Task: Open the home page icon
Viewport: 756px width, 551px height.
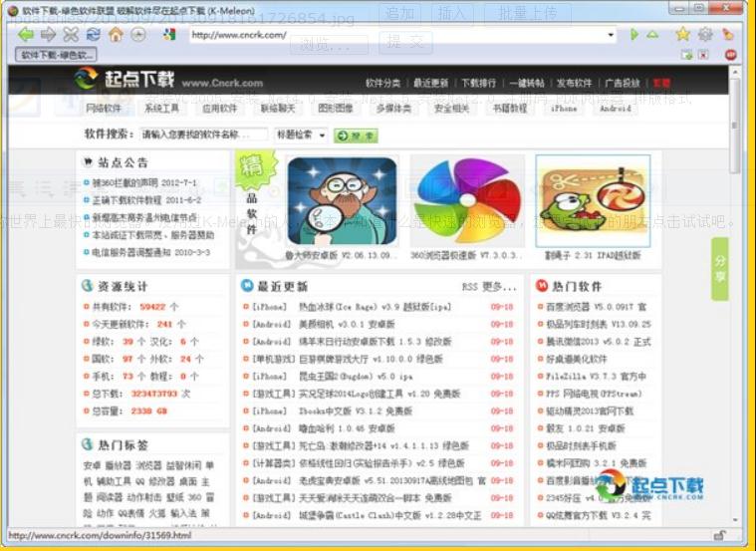Action: click(116, 34)
